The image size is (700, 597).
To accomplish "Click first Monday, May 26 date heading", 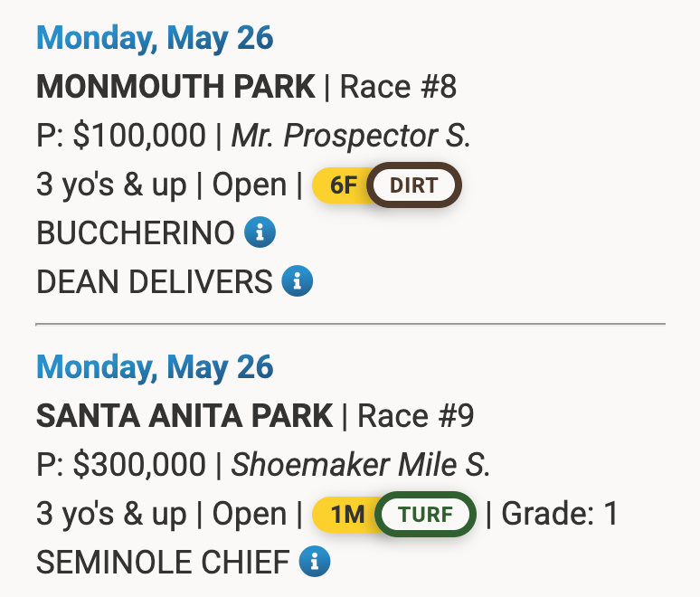I will pyautogui.click(x=155, y=39).
